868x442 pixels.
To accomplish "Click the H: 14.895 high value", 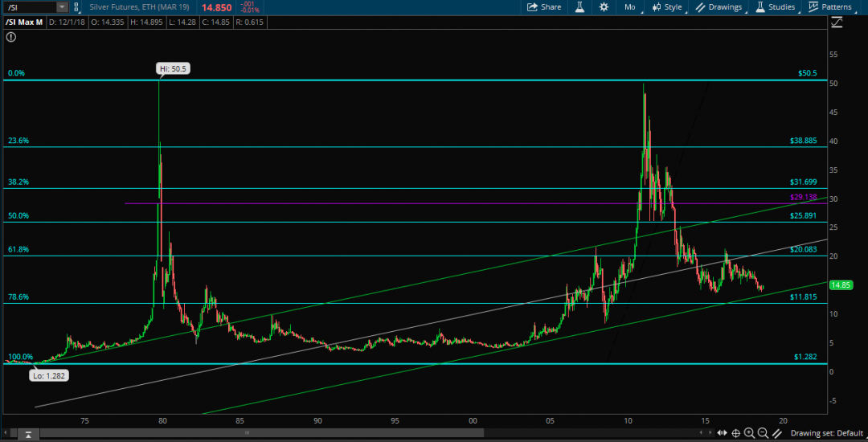I will click(x=147, y=23).
